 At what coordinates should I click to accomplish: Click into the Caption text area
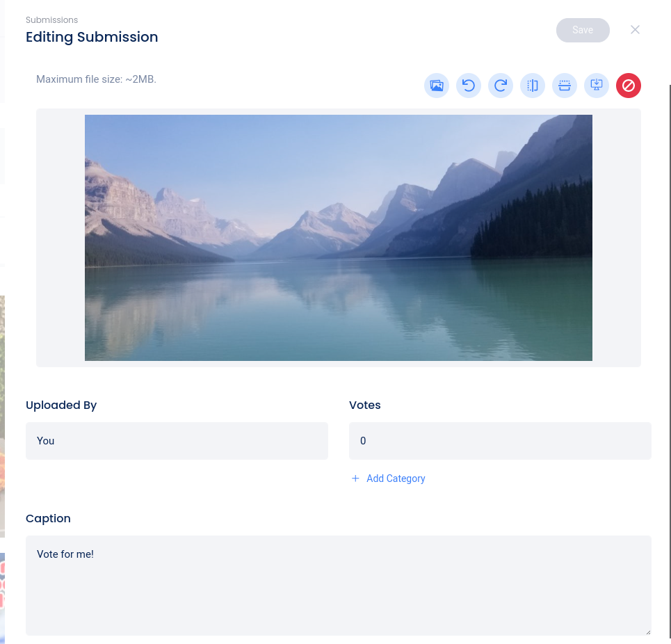pos(338,585)
